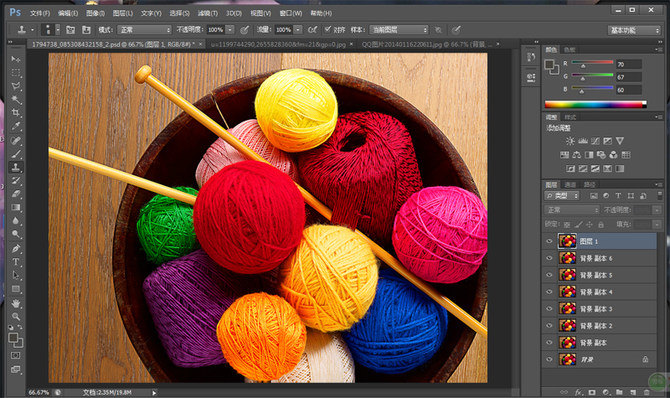Image resolution: width=670 pixels, height=398 pixels.
Task: Hide layer 背景 副本 3
Action: pos(550,309)
